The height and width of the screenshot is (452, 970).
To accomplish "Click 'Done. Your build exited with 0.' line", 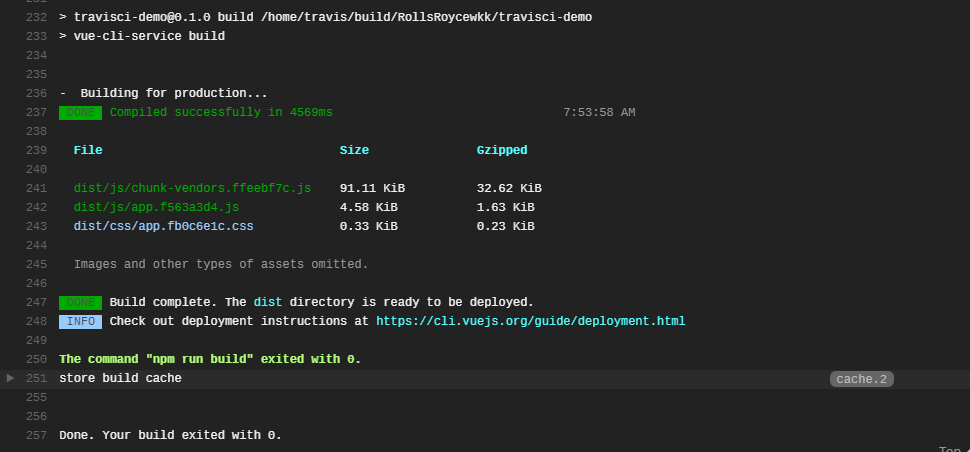I will [170, 435].
